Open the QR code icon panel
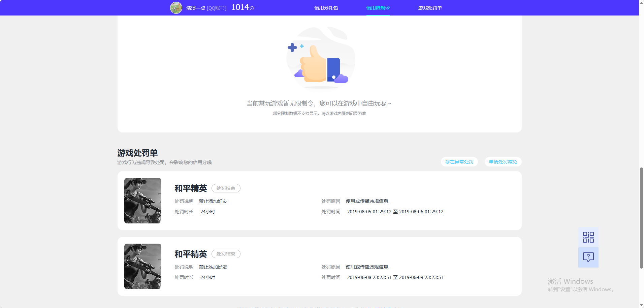644x308 pixels. [x=588, y=237]
